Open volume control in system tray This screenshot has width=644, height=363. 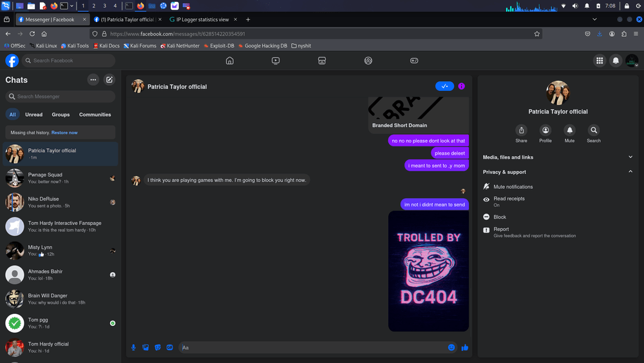pos(575,6)
